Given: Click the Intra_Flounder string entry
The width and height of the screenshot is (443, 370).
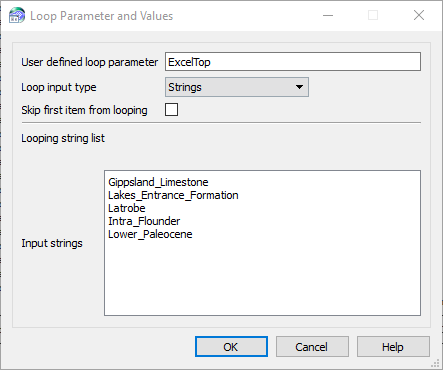Looking at the screenshot, I should (144, 221).
